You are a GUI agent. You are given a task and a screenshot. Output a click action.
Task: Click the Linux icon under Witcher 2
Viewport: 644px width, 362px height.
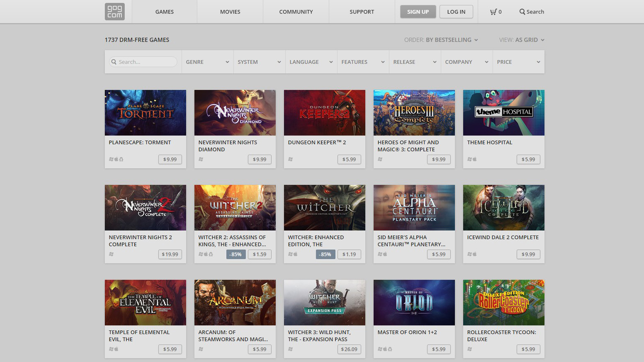tap(211, 254)
